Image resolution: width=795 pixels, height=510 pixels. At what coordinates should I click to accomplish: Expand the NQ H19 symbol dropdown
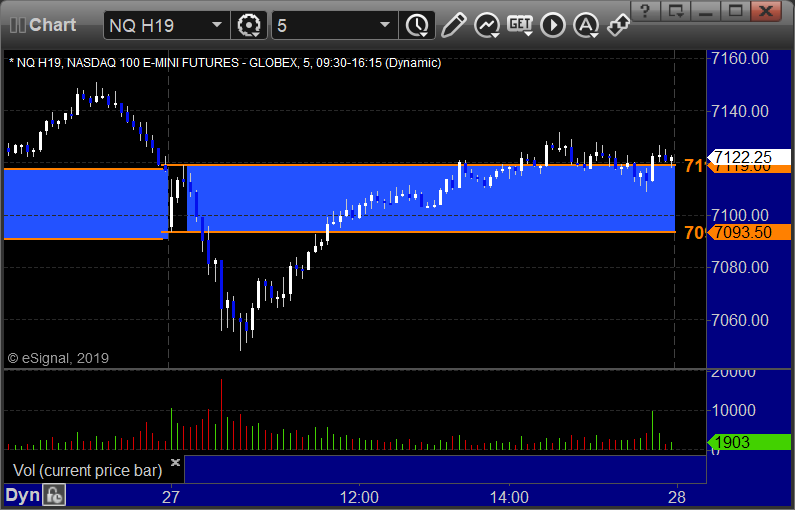click(x=216, y=25)
